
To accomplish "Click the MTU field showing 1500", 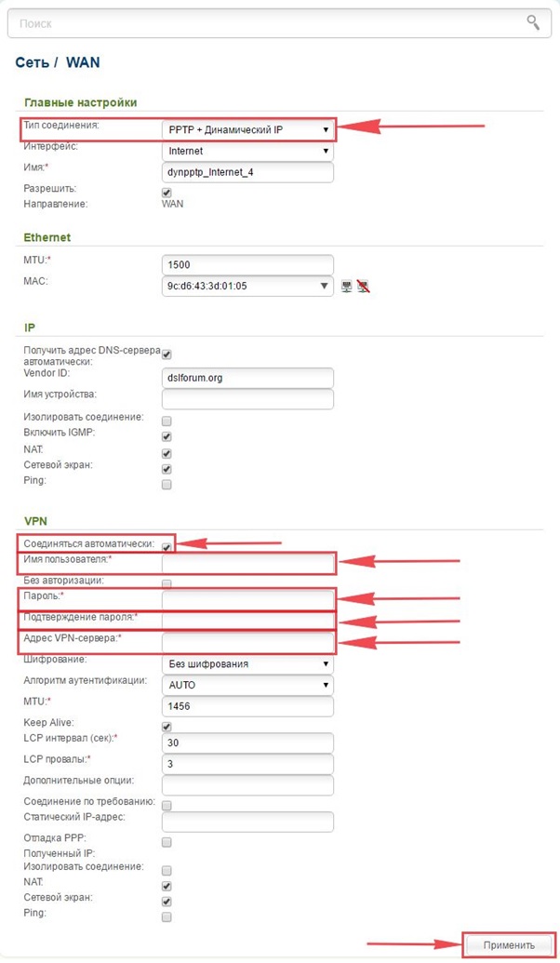I will [x=247, y=264].
